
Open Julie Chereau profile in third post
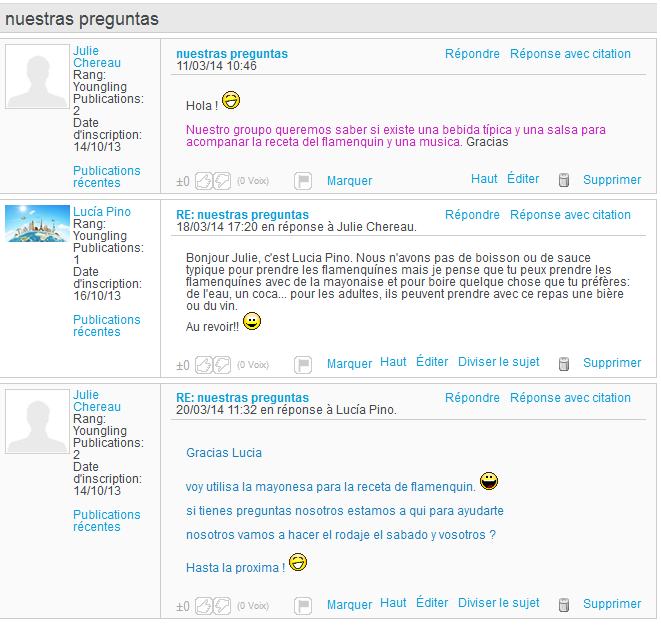click(x=97, y=401)
